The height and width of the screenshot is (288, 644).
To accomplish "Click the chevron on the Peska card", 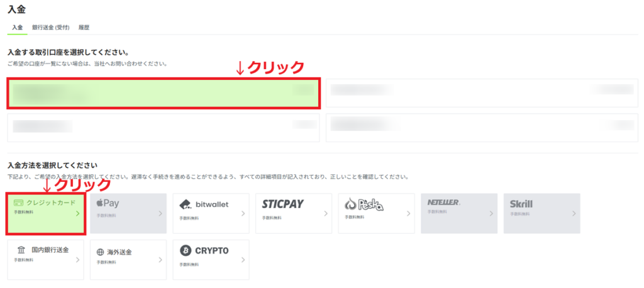I will pyautogui.click(x=408, y=214).
